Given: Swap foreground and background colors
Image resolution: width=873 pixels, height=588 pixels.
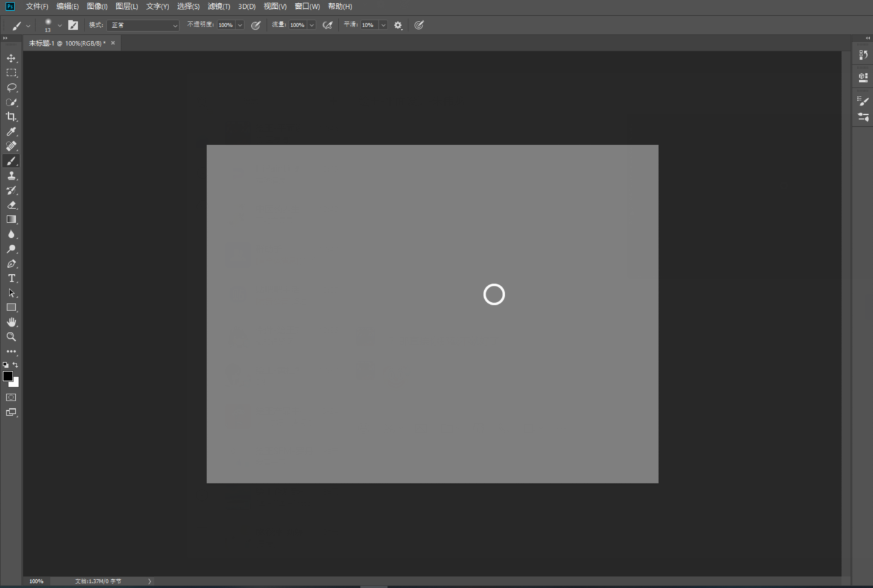Looking at the screenshot, I should [15, 365].
